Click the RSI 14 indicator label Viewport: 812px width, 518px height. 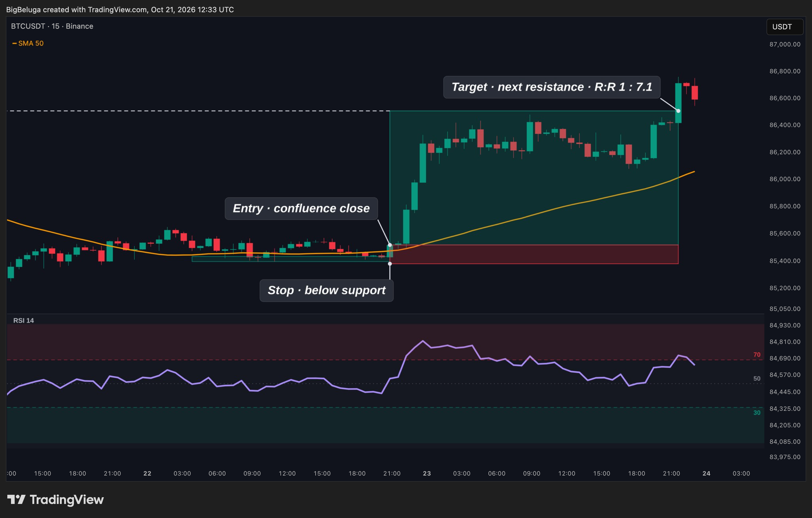pyautogui.click(x=24, y=320)
